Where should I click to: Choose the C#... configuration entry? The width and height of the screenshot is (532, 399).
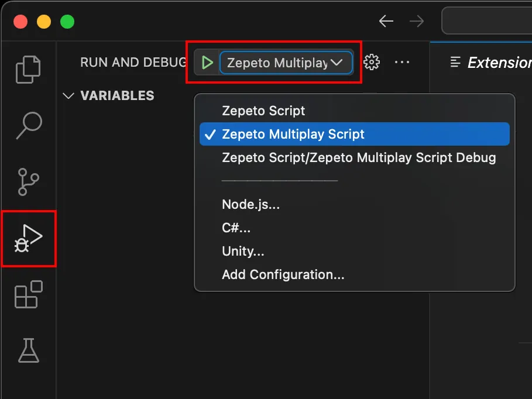point(355,228)
